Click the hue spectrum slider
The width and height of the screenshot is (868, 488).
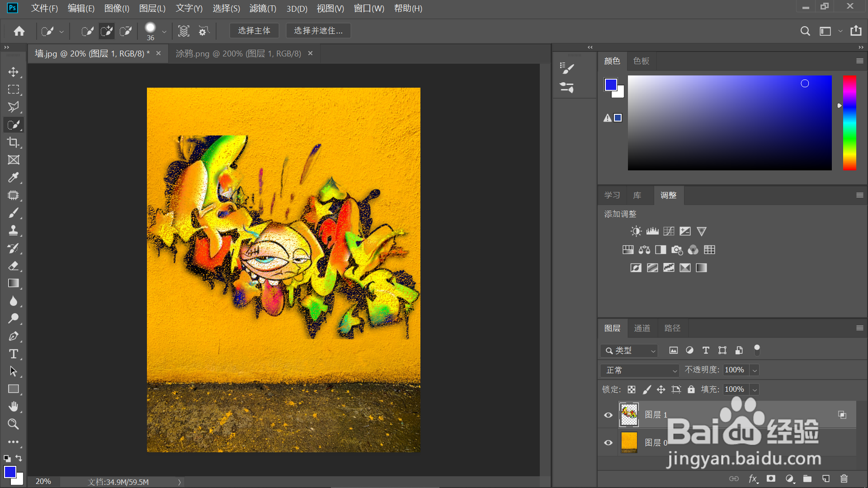pyautogui.click(x=849, y=123)
